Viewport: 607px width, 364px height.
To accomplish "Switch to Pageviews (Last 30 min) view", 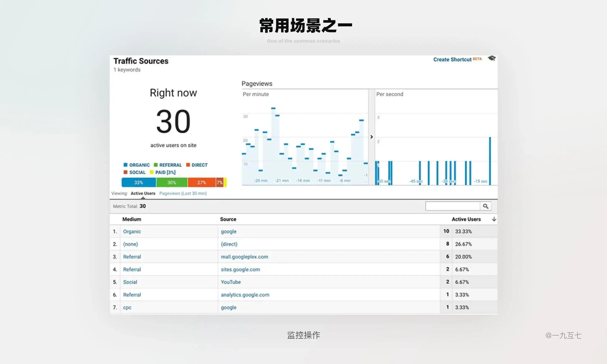I will coord(183,193).
